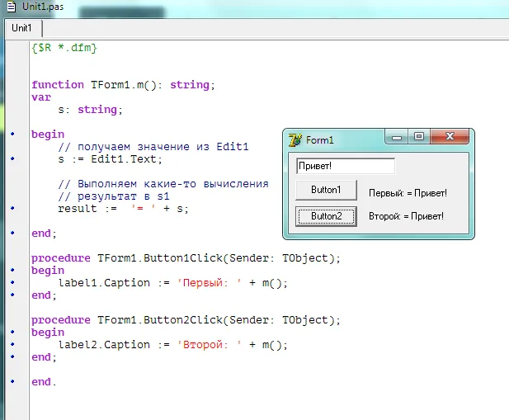Set breakpoint dot next to label1.Caption line
Viewport: 509px width, 420px height.
pyautogui.click(x=12, y=282)
